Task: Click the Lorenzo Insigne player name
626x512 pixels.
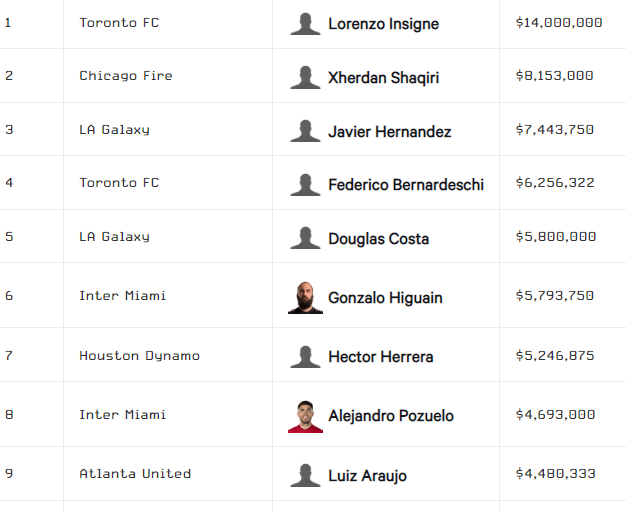Action: tap(383, 23)
